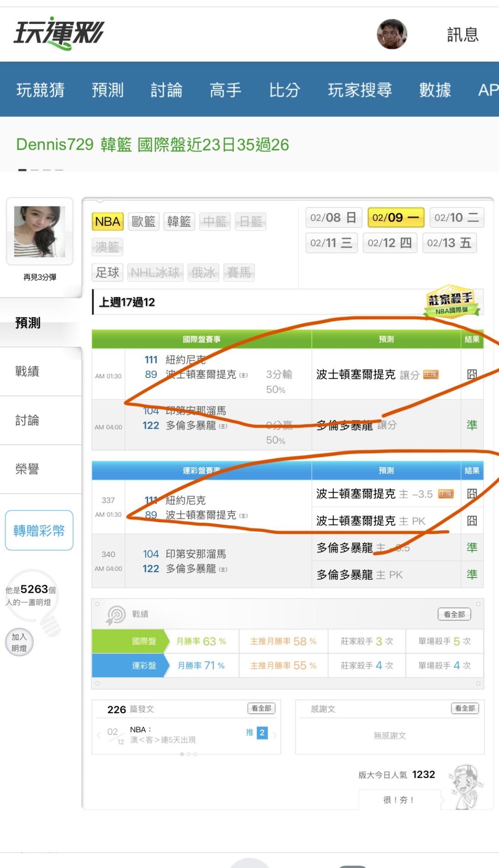The image size is (499, 868).
Task: Open 訊息 messages
Action: click(x=462, y=35)
